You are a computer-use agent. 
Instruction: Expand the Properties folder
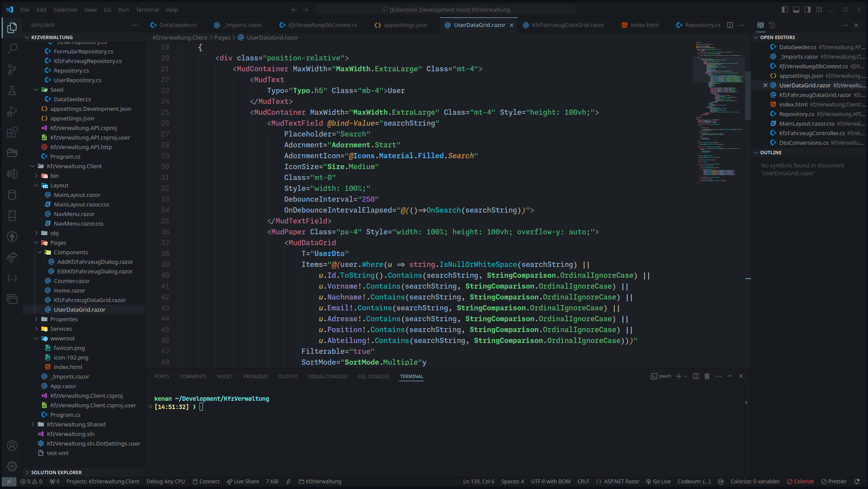[36, 319]
